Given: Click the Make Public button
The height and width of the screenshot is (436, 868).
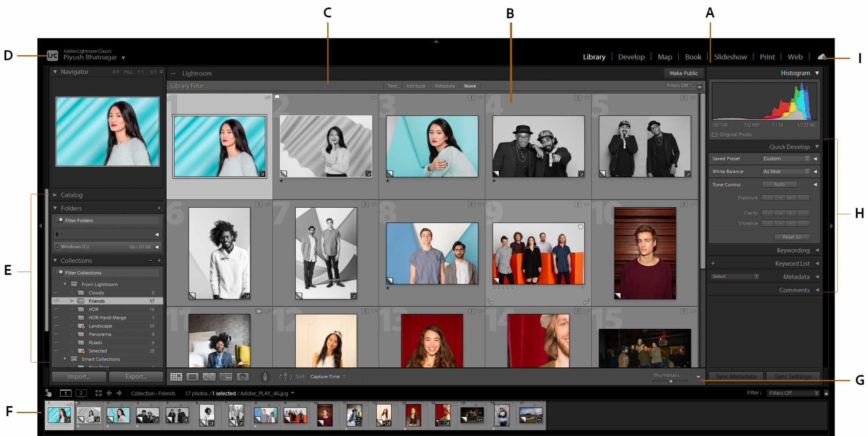Looking at the screenshot, I should tap(684, 73).
